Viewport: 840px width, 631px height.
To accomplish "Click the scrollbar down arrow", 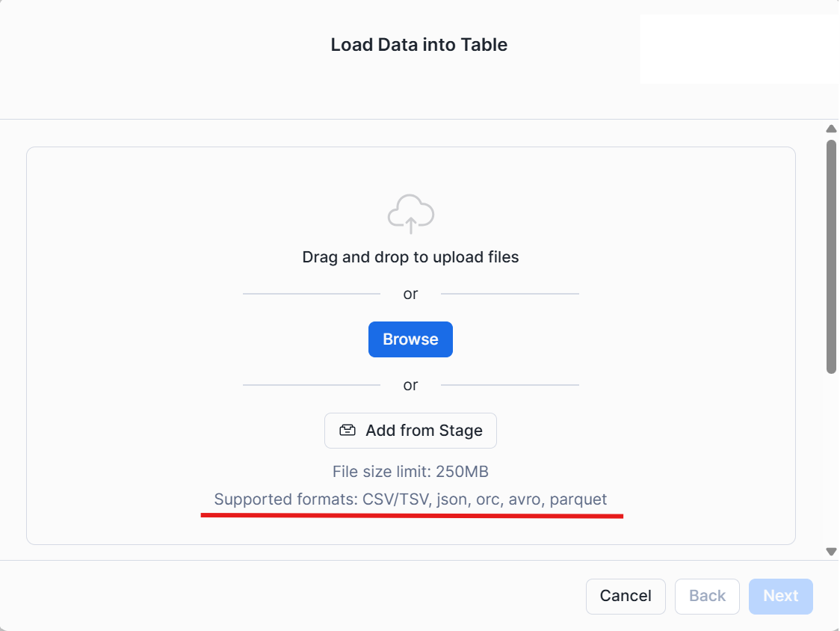I will coord(831,552).
